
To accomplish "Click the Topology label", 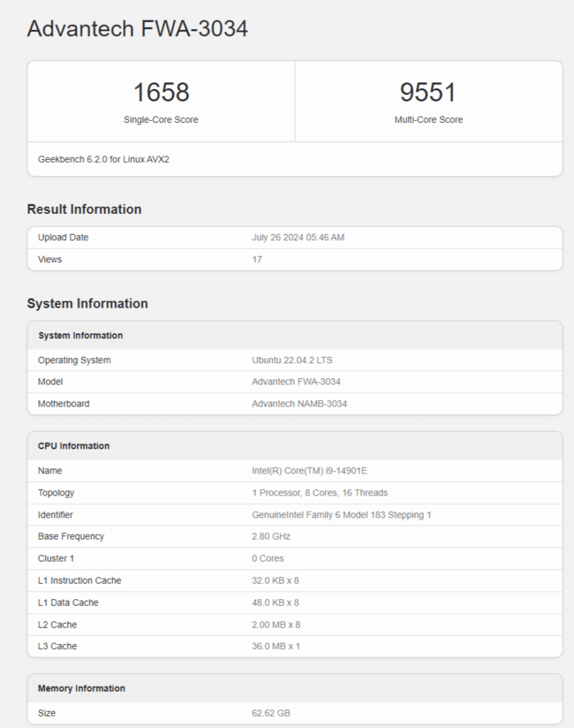I will pyautogui.click(x=55, y=493).
